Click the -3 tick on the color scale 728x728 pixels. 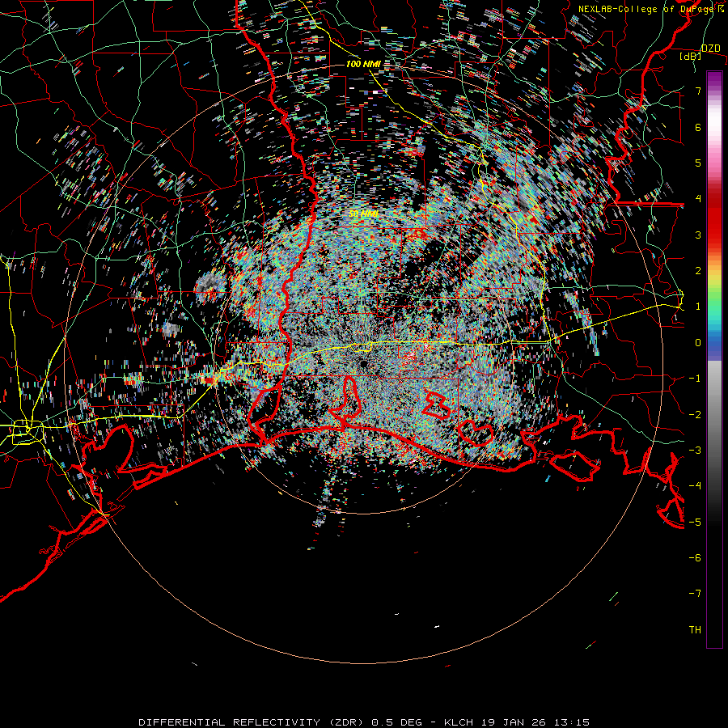click(x=695, y=451)
